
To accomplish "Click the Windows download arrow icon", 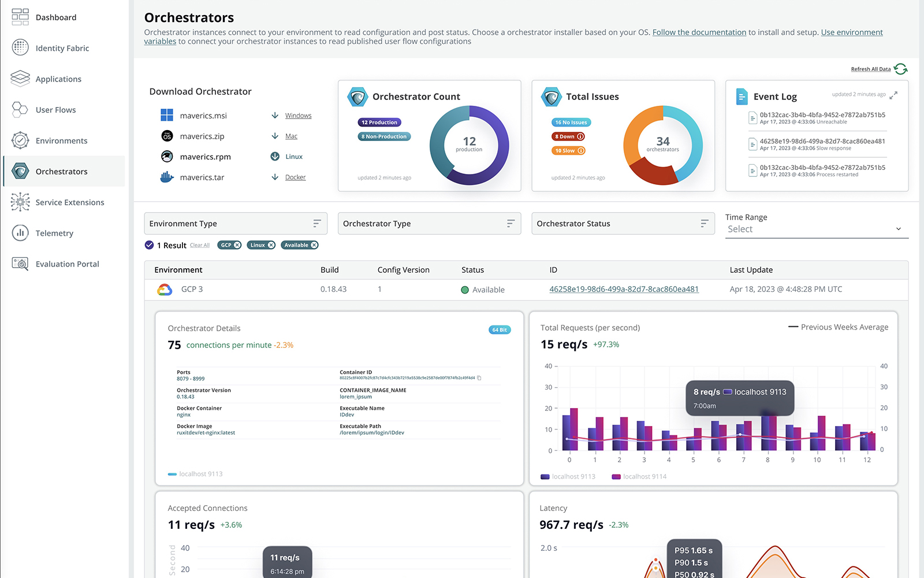I will point(275,116).
